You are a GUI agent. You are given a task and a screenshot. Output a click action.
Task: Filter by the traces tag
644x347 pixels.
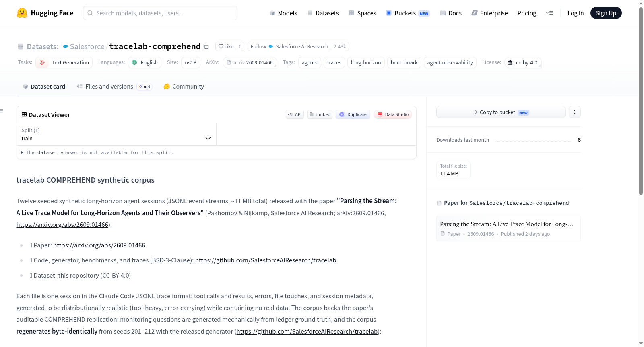334,62
